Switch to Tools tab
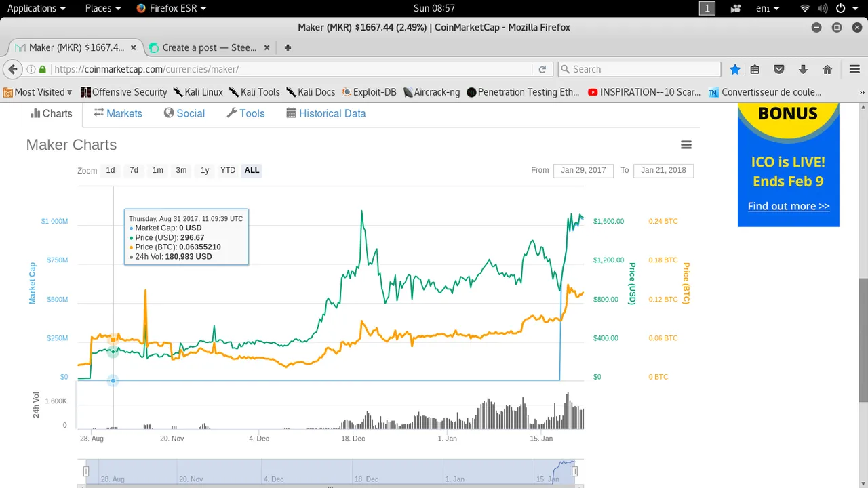The height and width of the screenshot is (488, 868). click(x=245, y=113)
